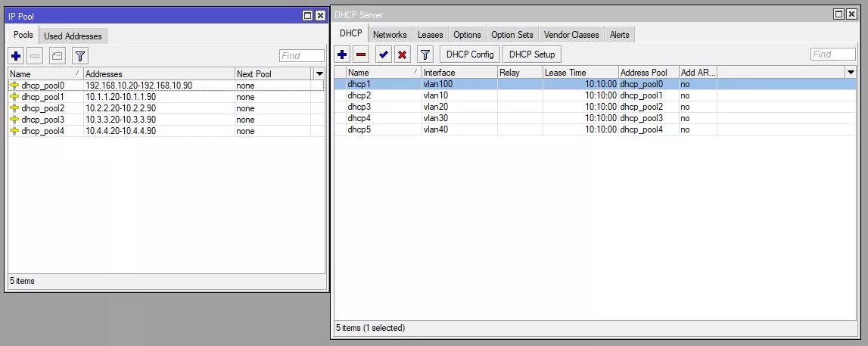Click dhcp_pool0 yellow pool icon
The height and width of the screenshot is (346, 868).
click(14, 86)
